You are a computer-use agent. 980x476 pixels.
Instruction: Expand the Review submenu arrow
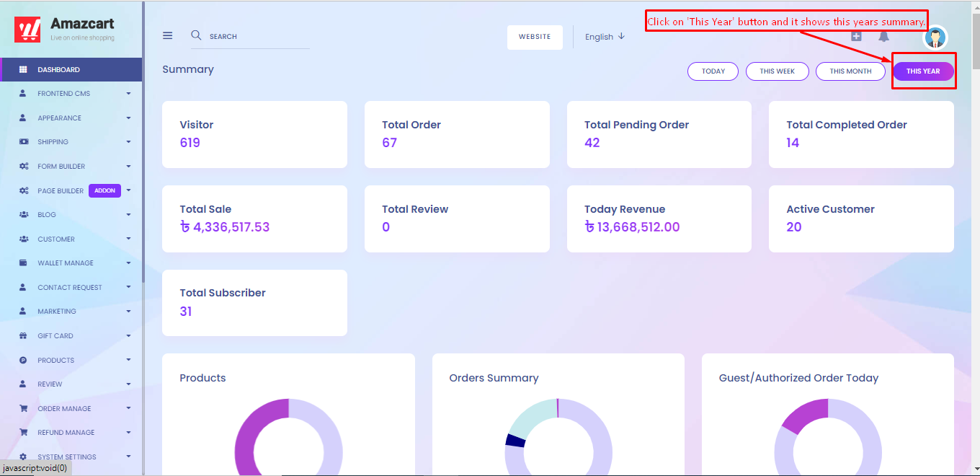pyautogui.click(x=128, y=384)
